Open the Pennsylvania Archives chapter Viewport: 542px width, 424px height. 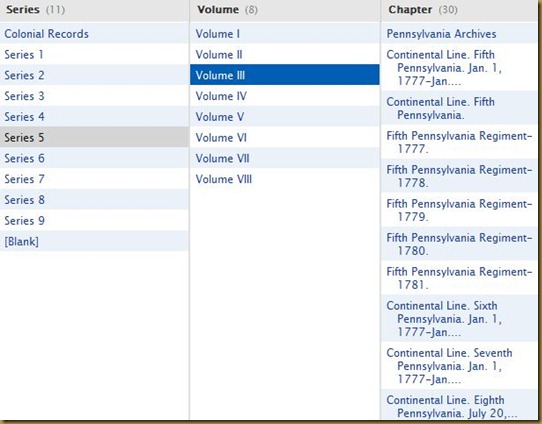[459, 34]
